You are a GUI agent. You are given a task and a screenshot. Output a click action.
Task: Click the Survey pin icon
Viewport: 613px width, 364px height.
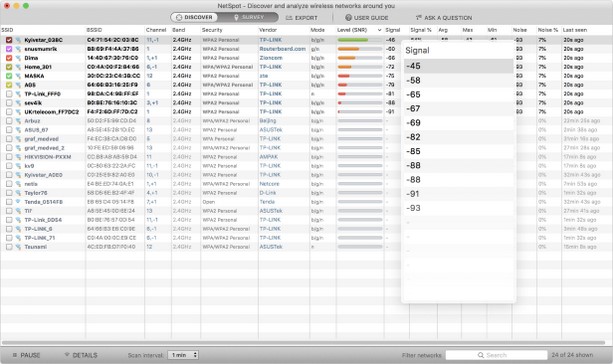click(x=236, y=18)
